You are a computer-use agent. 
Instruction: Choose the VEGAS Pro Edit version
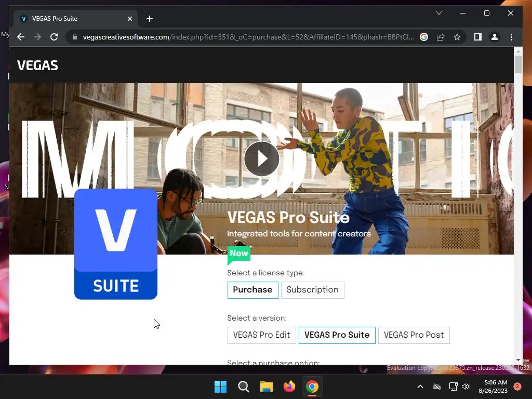tap(262, 335)
